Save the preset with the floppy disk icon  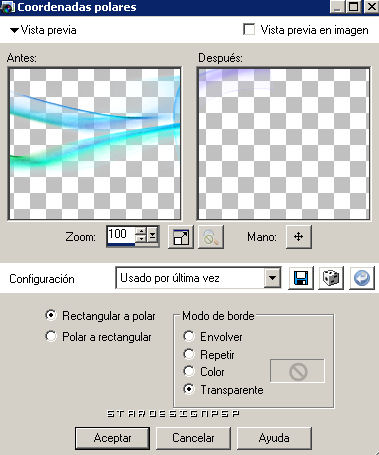[301, 278]
